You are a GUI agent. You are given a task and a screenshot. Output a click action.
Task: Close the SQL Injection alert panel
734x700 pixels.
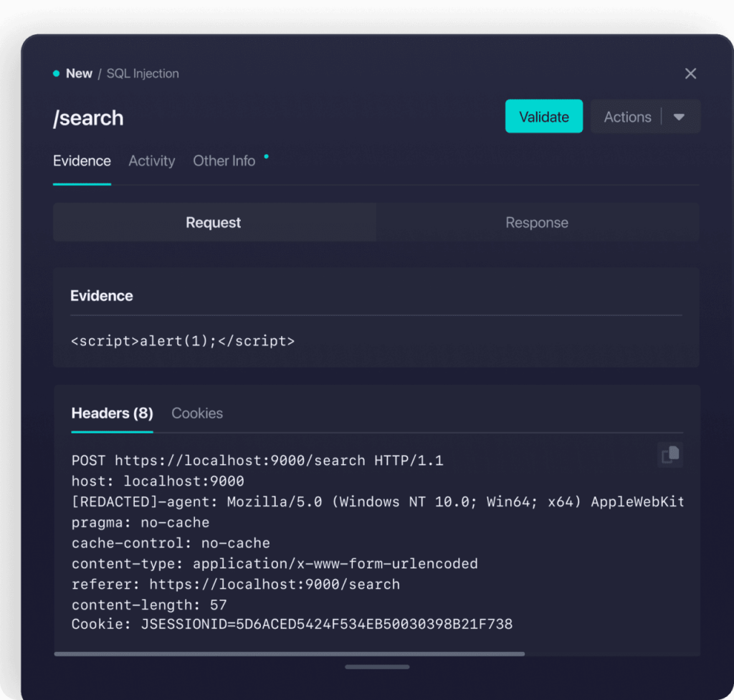click(690, 74)
